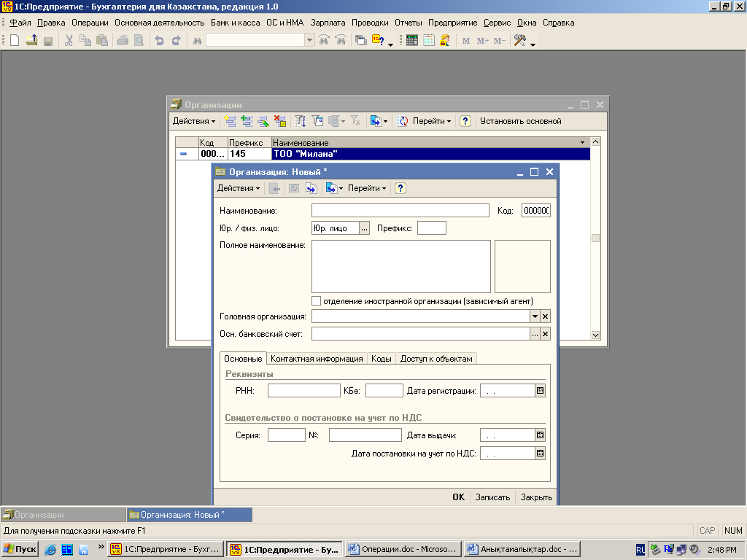Open the hammer settings tools icon
This screenshot has width=747, height=560.
point(519,41)
